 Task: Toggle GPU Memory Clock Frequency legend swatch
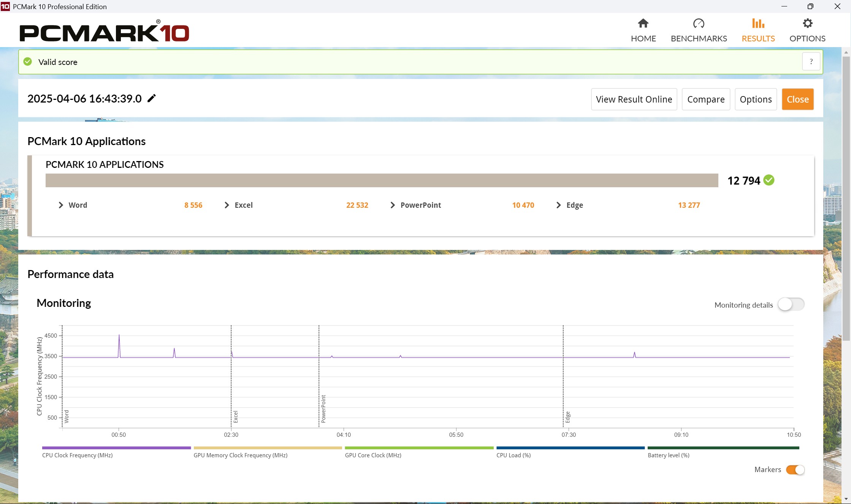coord(268,448)
